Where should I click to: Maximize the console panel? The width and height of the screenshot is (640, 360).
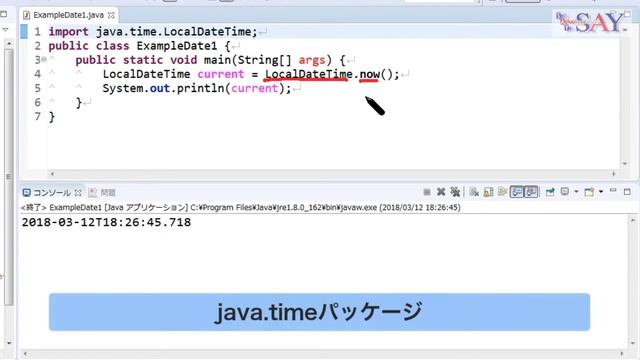[x=627, y=191]
